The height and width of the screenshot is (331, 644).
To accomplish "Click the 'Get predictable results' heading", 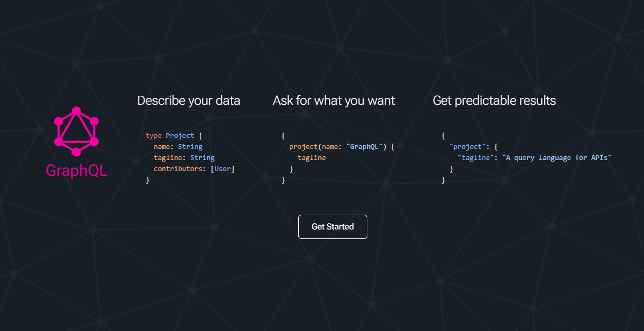I will click(x=494, y=101).
